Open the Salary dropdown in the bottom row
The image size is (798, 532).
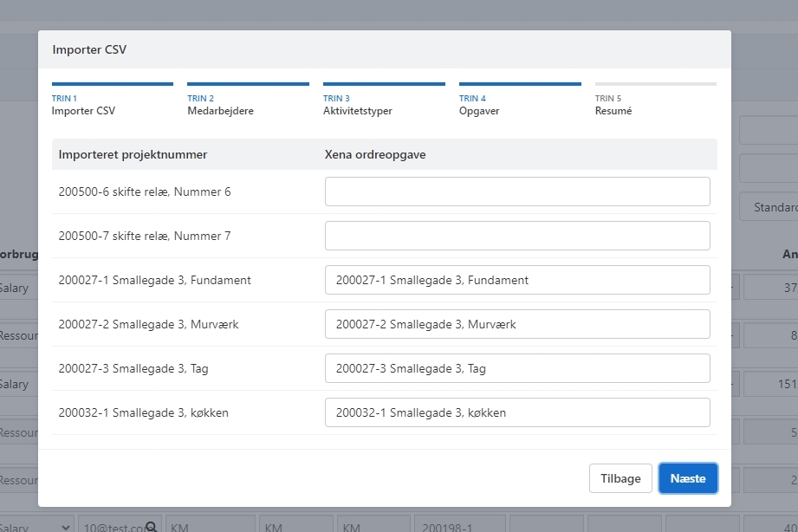coord(35,525)
